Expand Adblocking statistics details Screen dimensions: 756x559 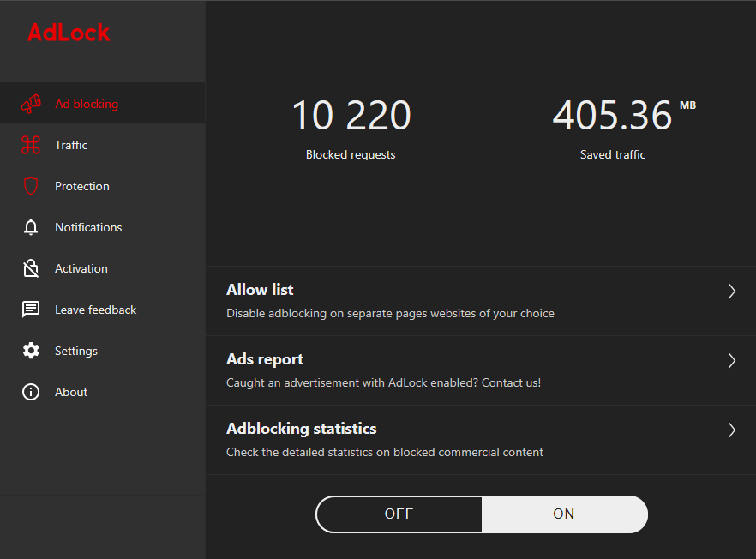point(731,430)
